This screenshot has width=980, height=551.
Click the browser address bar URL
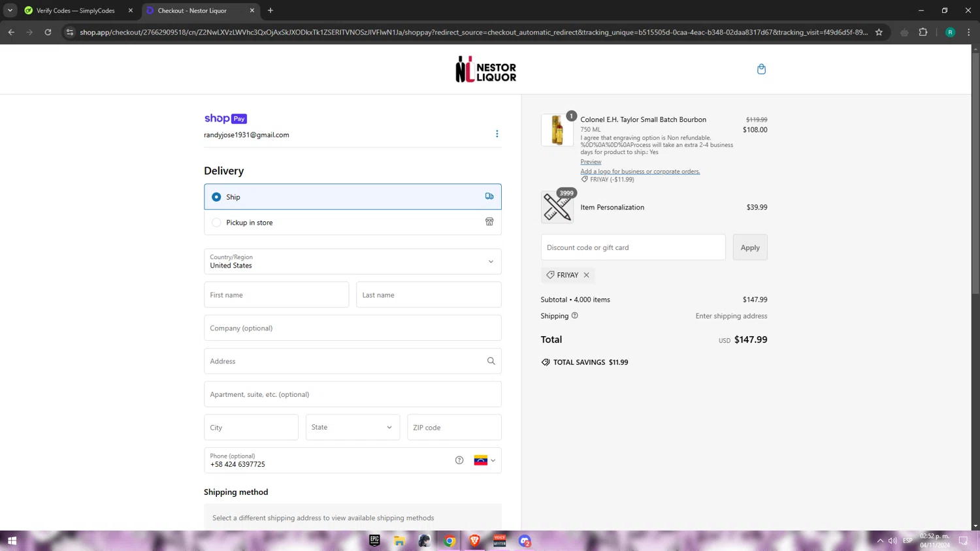pyautogui.click(x=474, y=32)
